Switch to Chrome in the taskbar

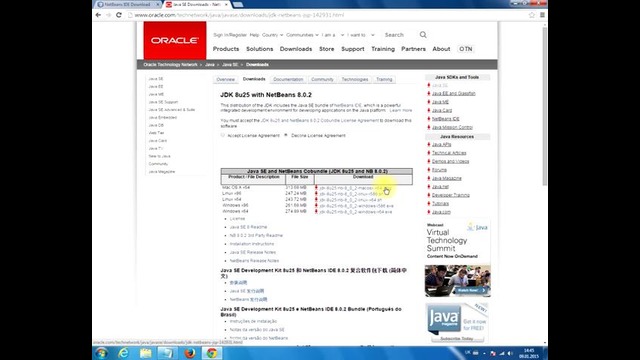(x=211, y=353)
